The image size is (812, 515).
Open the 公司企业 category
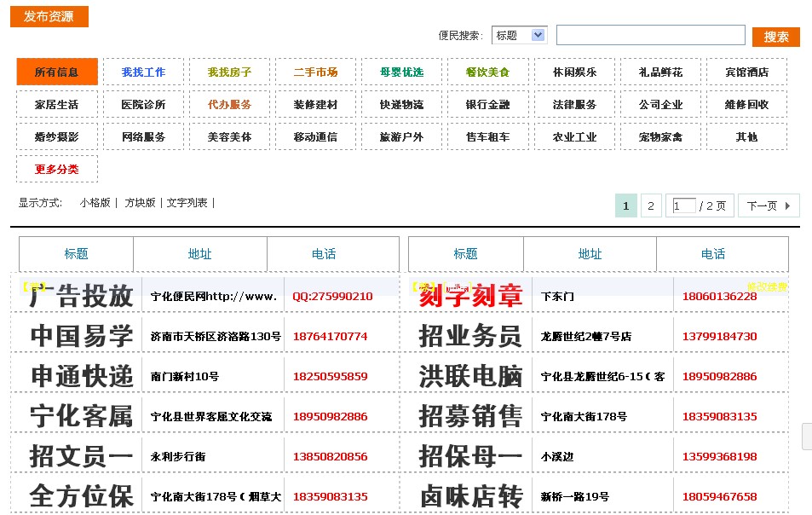pos(660,104)
